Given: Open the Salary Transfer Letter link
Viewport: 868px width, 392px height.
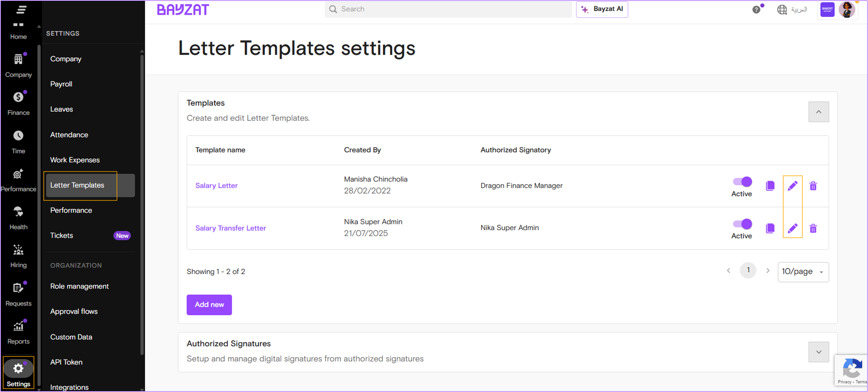Looking at the screenshot, I should [230, 228].
